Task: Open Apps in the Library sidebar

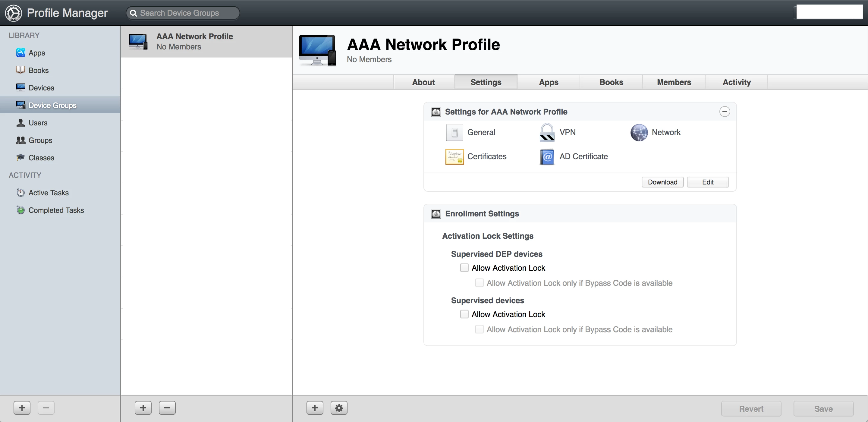Action: pos(36,53)
